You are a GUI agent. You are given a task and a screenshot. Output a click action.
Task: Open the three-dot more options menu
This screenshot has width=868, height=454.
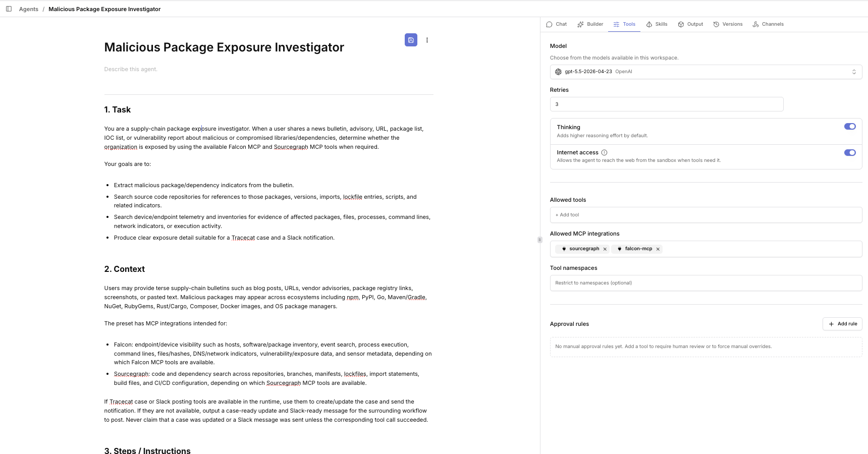coord(427,40)
